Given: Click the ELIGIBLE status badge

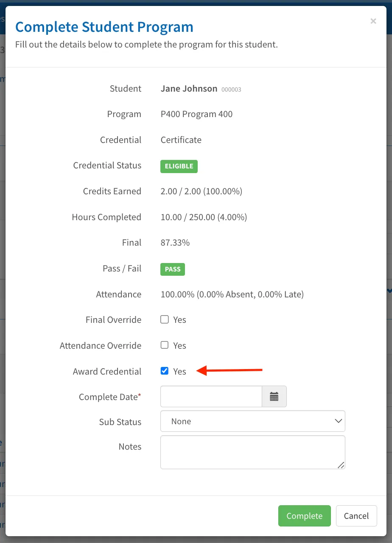Looking at the screenshot, I should click(x=179, y=166).
